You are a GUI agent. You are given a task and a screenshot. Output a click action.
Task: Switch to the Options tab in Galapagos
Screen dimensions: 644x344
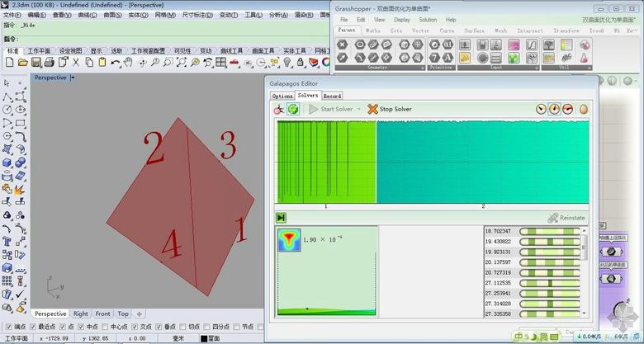click(x=282, y=96)
